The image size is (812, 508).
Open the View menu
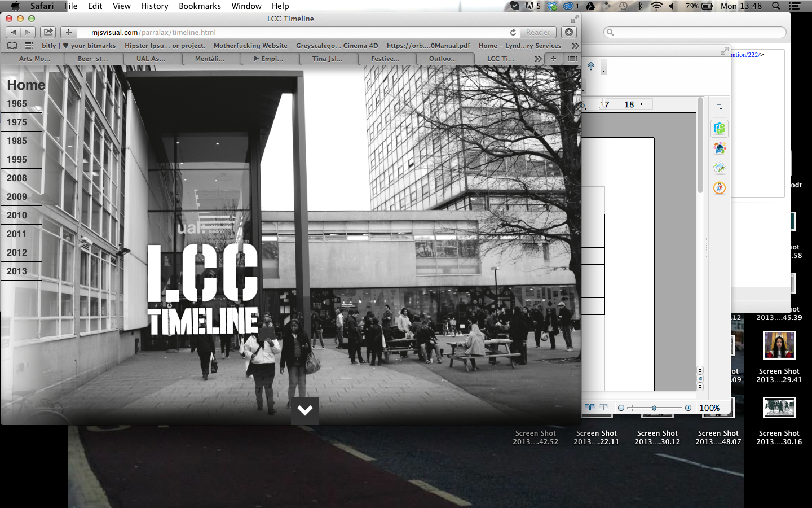(121, 6)
